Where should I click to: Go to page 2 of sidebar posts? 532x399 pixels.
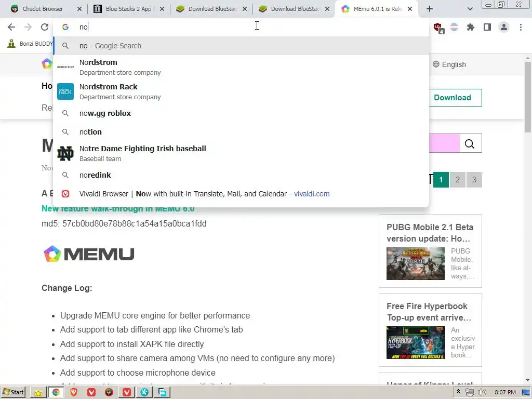click(x=457, y=179)
